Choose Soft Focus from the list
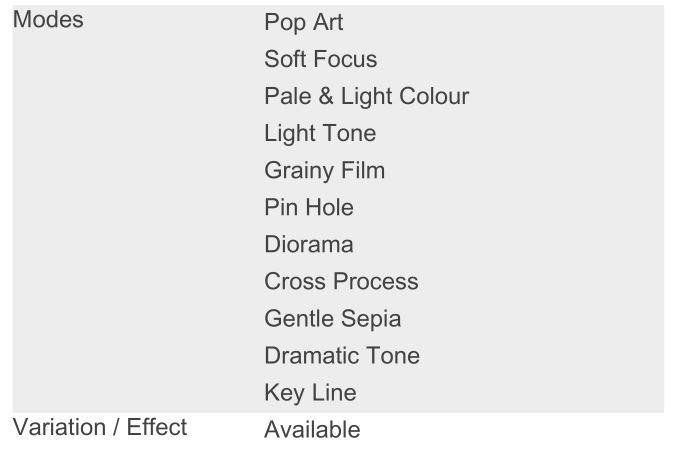Screen dimensions: 676x453 coord(320,59)
